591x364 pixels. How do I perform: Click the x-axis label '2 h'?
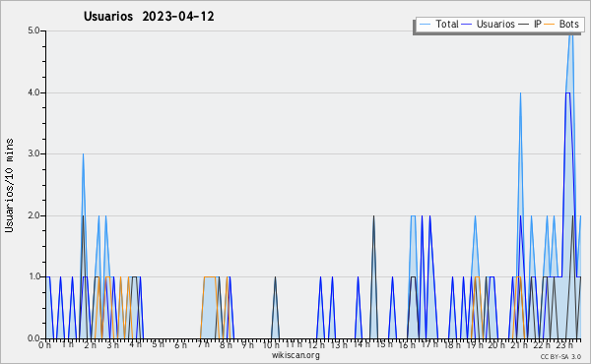[90, 345]
